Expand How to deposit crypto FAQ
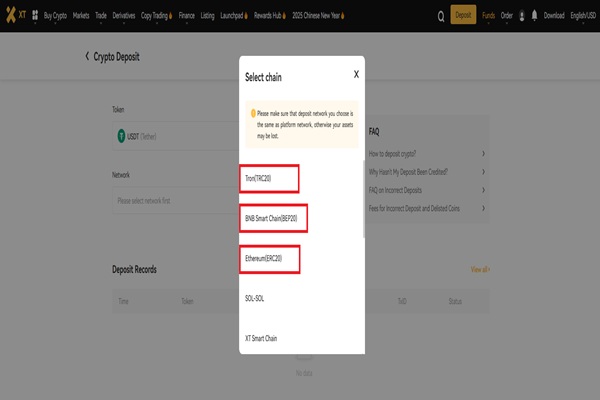Image resolution: width=600 pixels, height=400 pixels. tap(427, 153)
